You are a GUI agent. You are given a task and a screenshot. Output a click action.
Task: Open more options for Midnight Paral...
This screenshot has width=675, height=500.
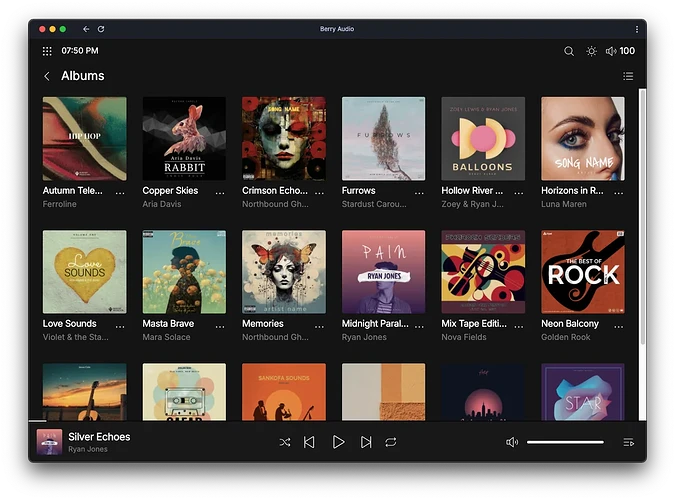tap(419, 326)
